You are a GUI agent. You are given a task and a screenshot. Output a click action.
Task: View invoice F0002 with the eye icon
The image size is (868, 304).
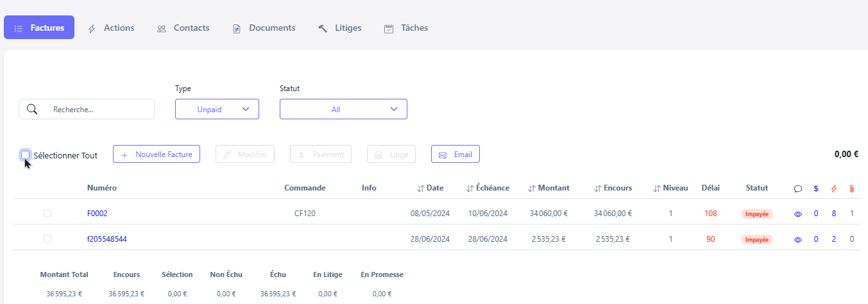[798, 214]
